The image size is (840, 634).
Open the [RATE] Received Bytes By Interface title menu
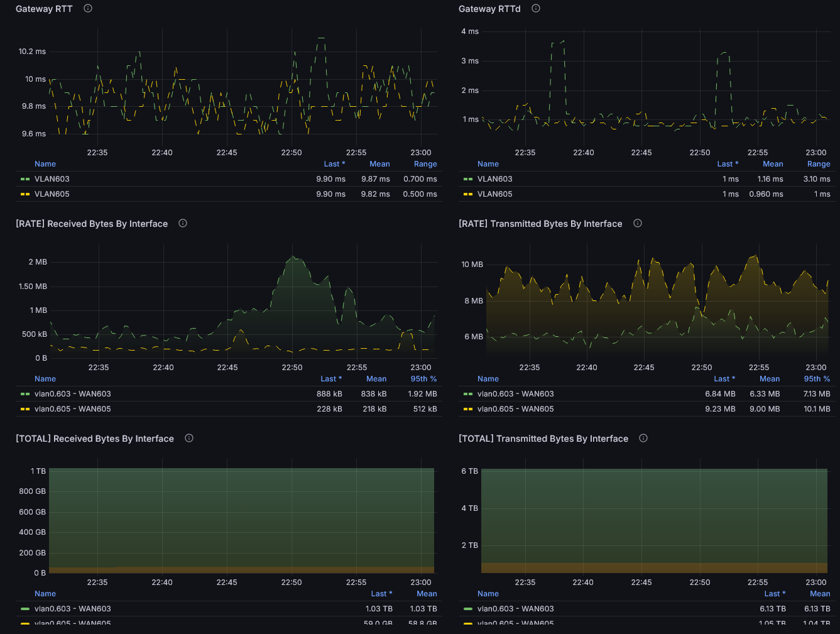tap(92, 224)
